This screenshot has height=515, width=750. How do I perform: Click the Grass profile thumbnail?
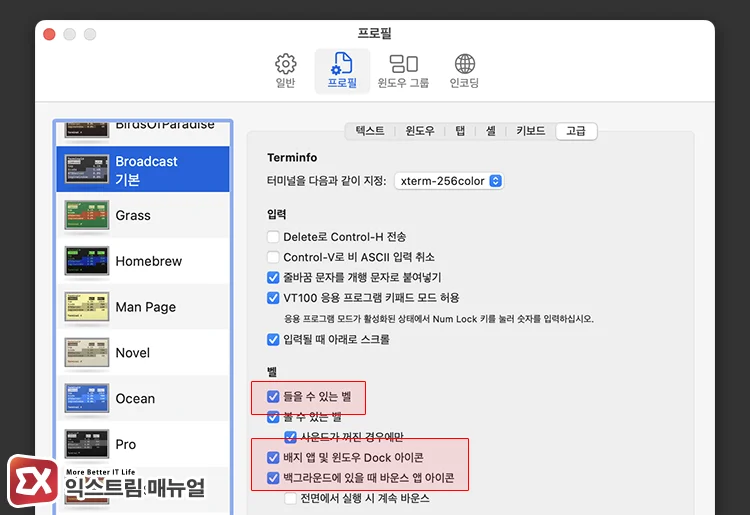pos(87,215)
